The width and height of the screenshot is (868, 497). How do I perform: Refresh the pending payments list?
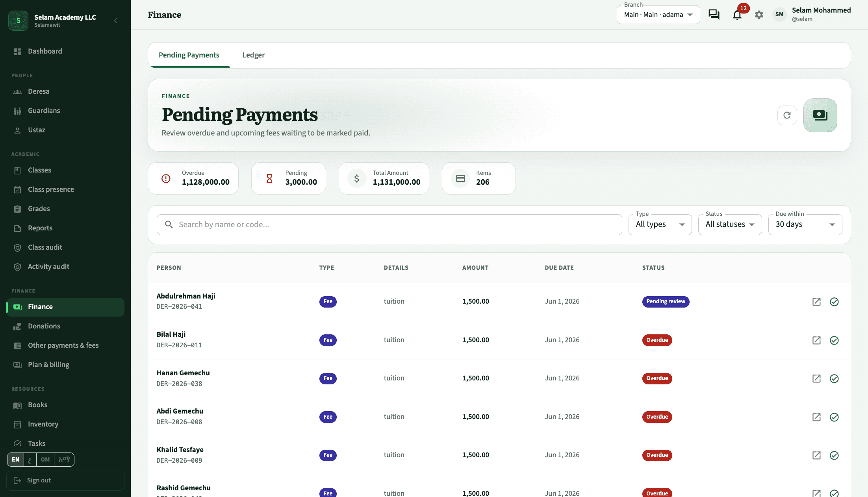pos(787,115)
